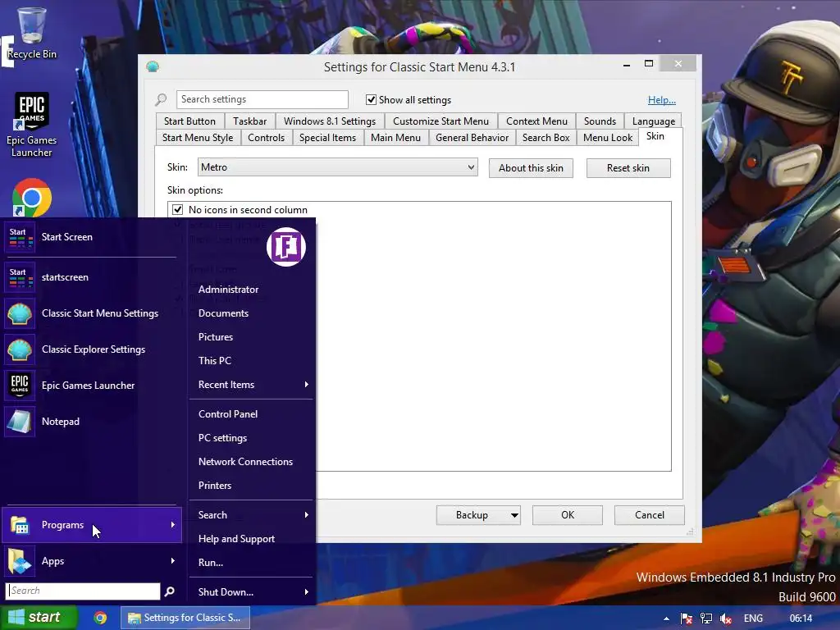This screenshot has height=630, width=840.
Task: Switch to the Menu Look tab
Action: (608, 138)
